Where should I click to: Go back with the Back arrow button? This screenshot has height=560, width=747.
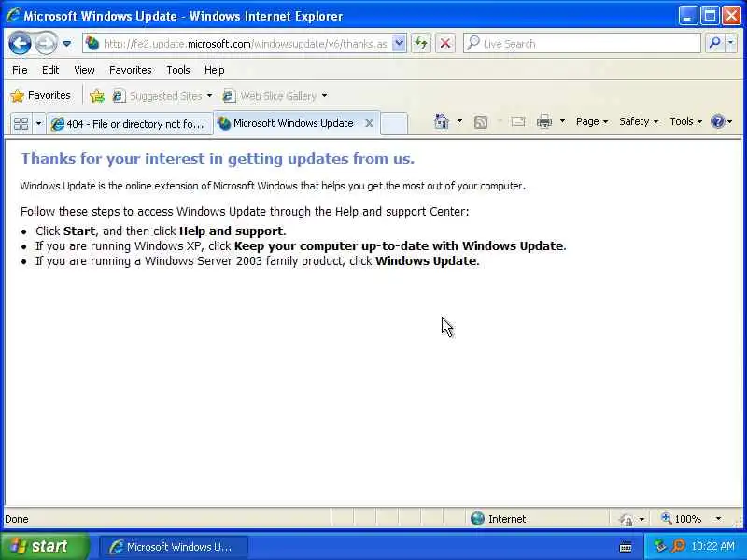(x=20, y=43)
